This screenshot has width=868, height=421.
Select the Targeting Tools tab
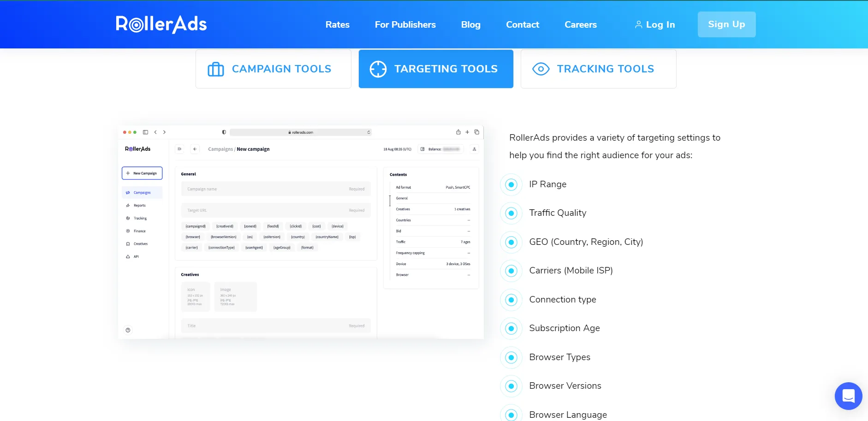click(436, 69)
